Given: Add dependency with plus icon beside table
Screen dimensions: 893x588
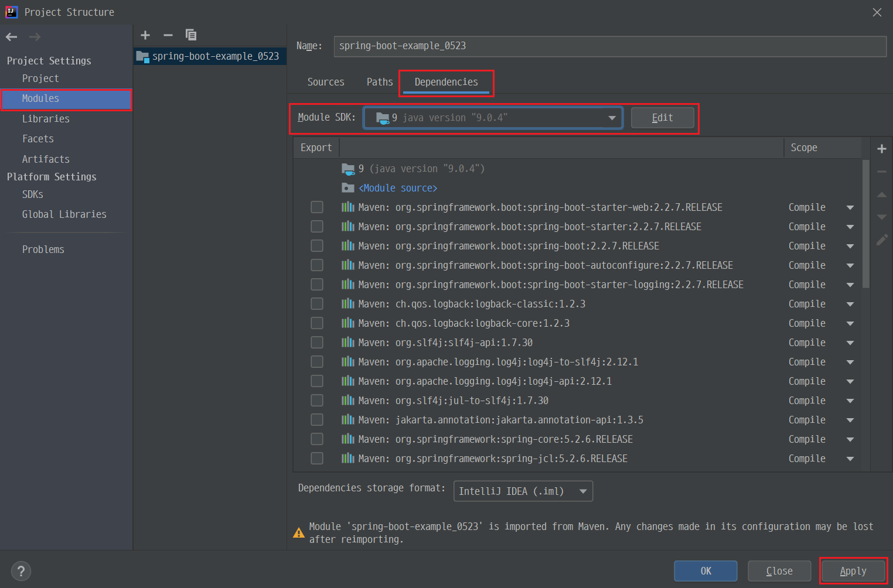Looking at the screenshot, I should [881, 149].
